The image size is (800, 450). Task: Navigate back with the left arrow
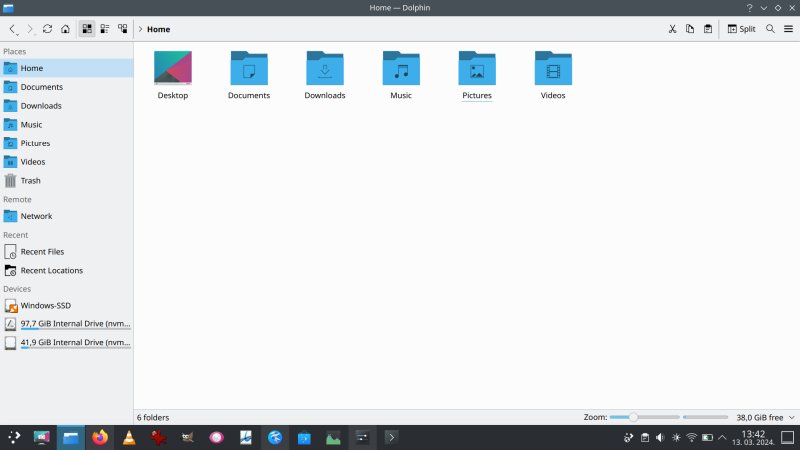point(12,29)
